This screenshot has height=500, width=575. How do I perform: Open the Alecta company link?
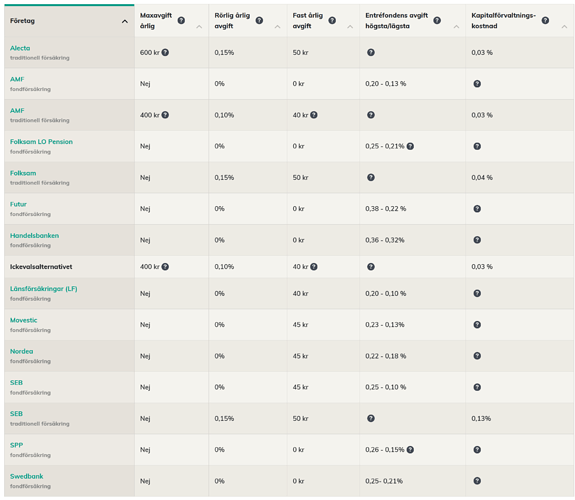(20, 48)
